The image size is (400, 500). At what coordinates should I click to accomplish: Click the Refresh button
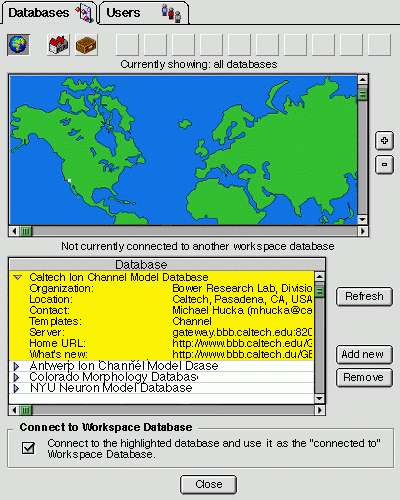pyautogui.click(x=364, y=296)
